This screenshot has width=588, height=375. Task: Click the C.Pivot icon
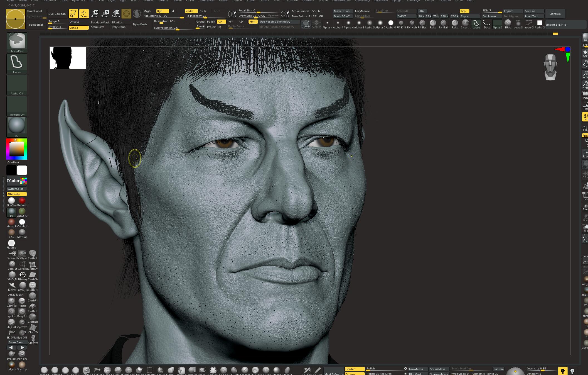(x=316, y=24)
